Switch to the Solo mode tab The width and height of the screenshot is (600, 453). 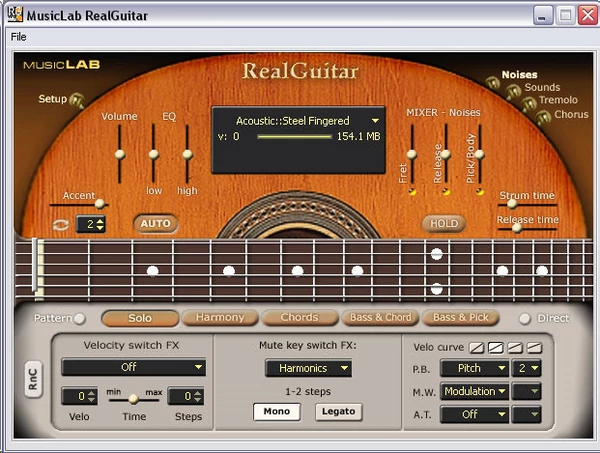(140, 318)
